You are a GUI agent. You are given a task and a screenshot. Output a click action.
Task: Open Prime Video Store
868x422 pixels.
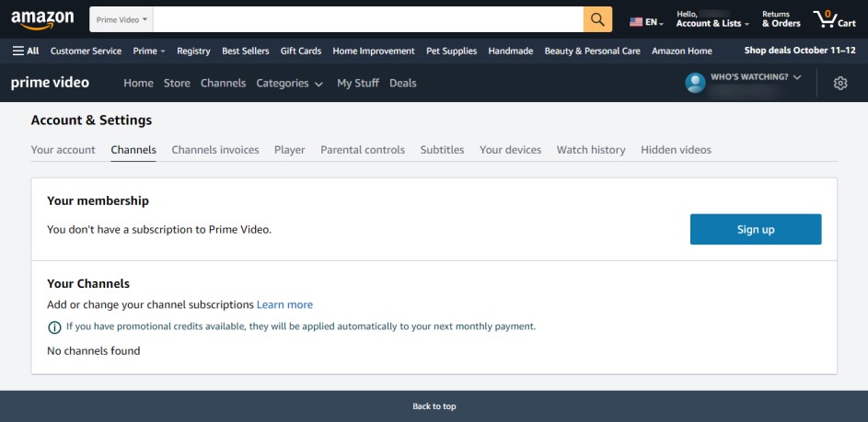177,83
